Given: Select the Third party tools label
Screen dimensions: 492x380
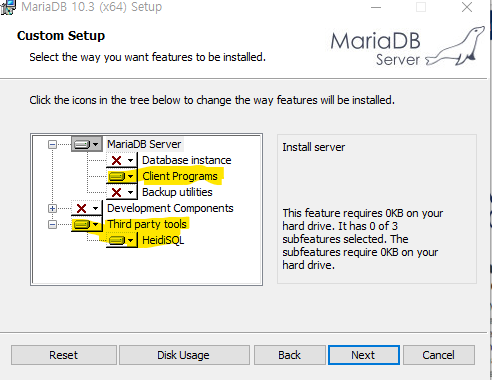Looking at the screenshot, I should click(147, 224).
